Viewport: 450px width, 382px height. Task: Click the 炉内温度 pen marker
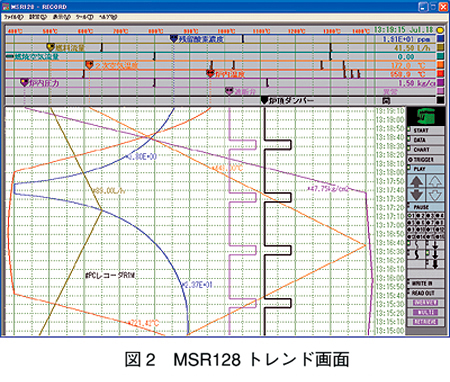point(210,74)
